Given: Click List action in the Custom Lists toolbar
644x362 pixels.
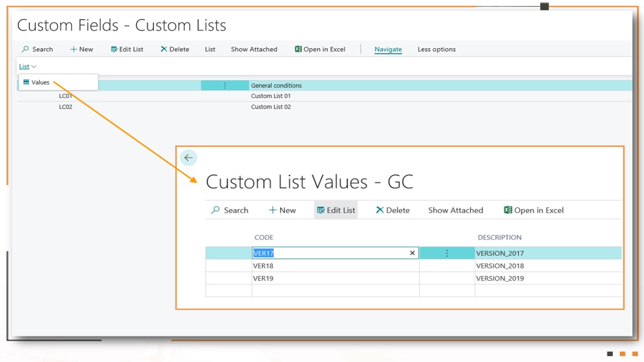Looking at the screenshot, I should tap(210, 49).
